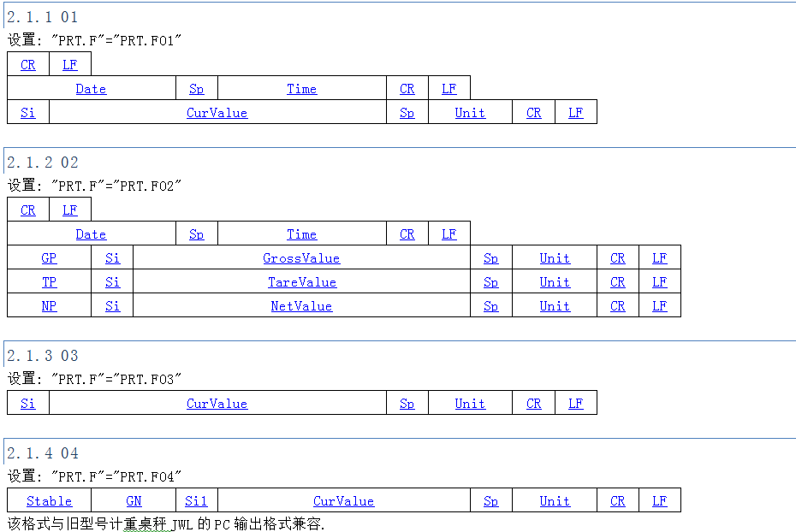Viewport: 796px width, 532px height.
Task: Select heading 2.1.4 04
Action: pyautogui.click(x=43, y=453)
